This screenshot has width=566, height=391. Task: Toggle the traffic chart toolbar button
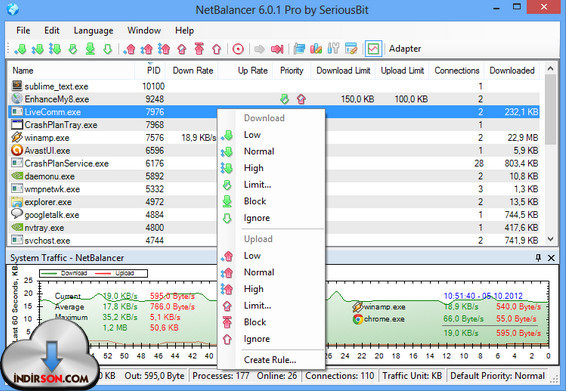[373, 49]
